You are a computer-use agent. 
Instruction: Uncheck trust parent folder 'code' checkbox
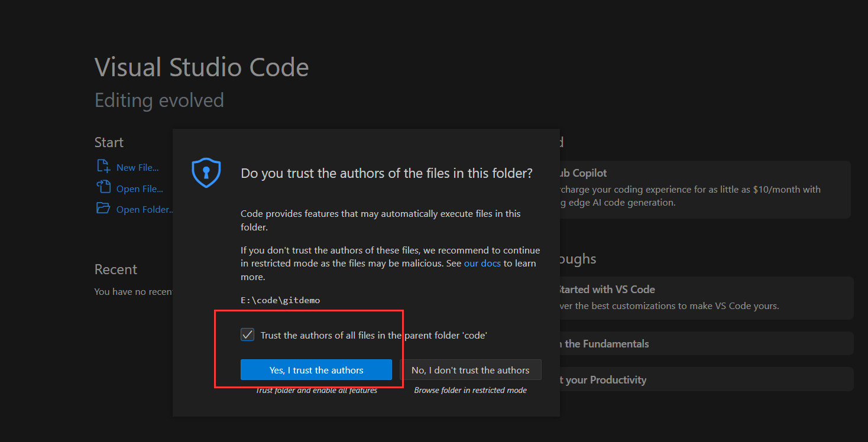pos(247,335)
